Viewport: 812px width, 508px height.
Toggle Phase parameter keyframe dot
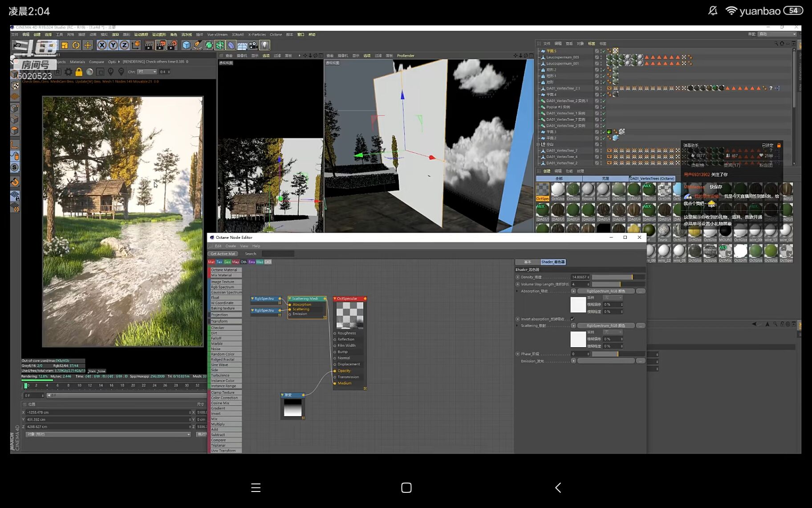[517, 354]
